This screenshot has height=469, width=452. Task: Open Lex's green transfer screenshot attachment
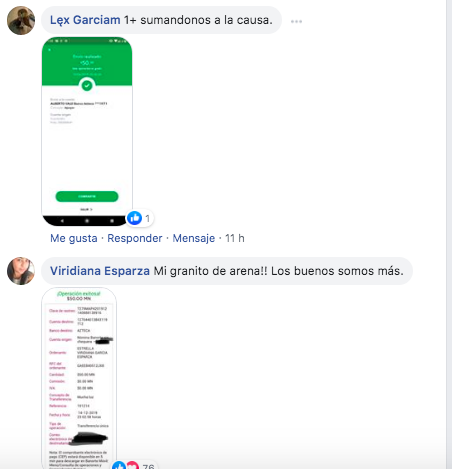(87, 131)
